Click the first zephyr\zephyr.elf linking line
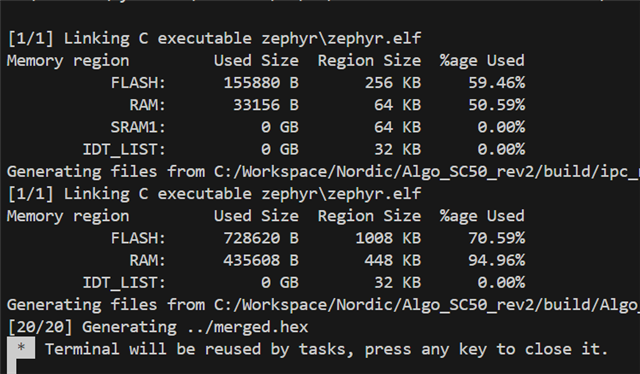 click(214, 38)
